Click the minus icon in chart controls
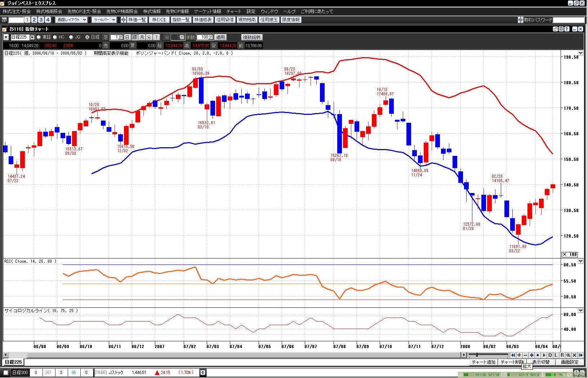The height and width of the screenshot is (378, 588). coord(525,355)
